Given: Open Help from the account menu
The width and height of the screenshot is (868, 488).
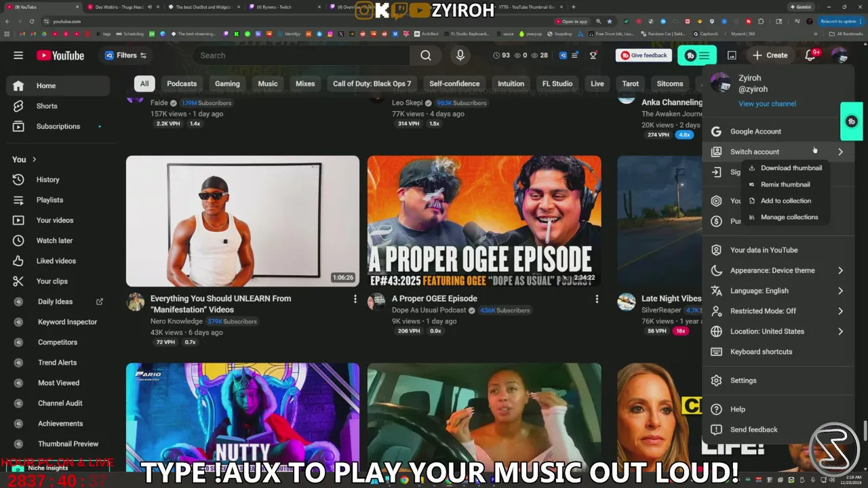Looking at the screenshot, I should [x=778, y=409].
